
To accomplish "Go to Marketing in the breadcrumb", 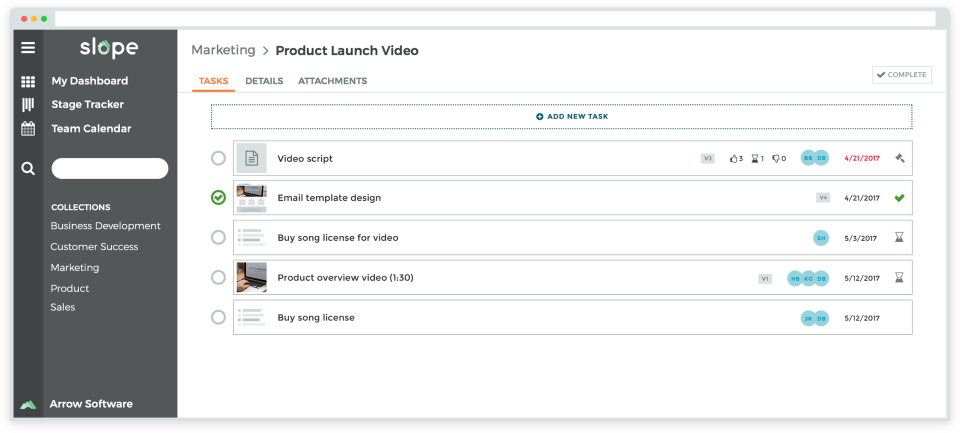I will click(x=222, y=50).
